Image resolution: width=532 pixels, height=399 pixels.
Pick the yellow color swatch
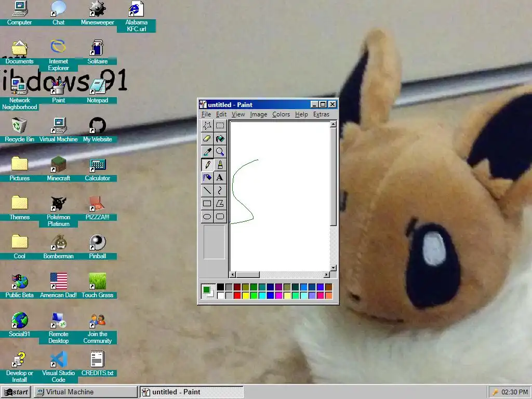[245, 295]
